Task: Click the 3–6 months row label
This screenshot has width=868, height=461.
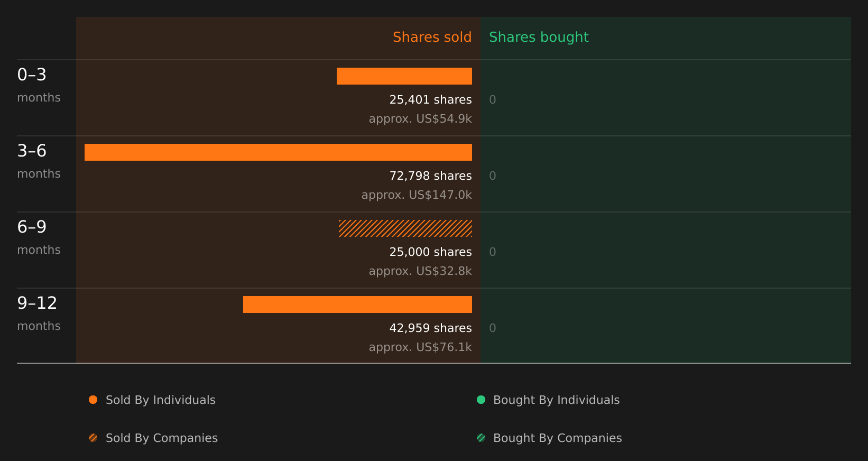Action: point(39,161)
